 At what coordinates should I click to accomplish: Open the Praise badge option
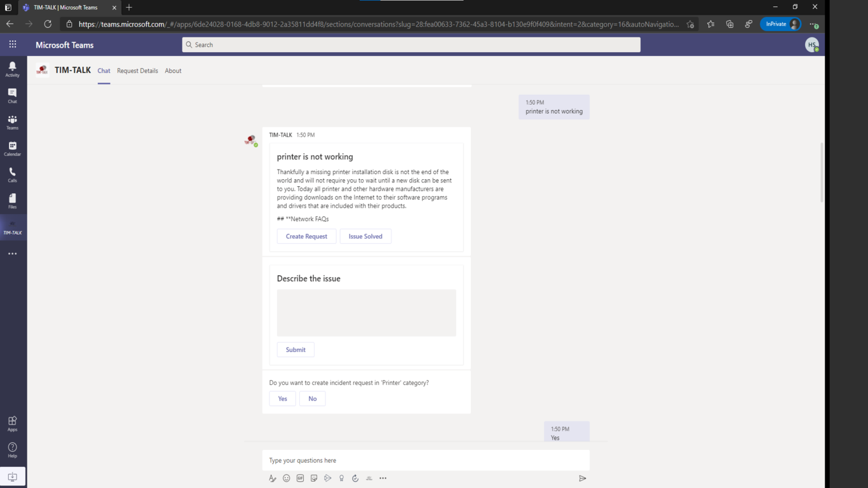coord(341,478)
